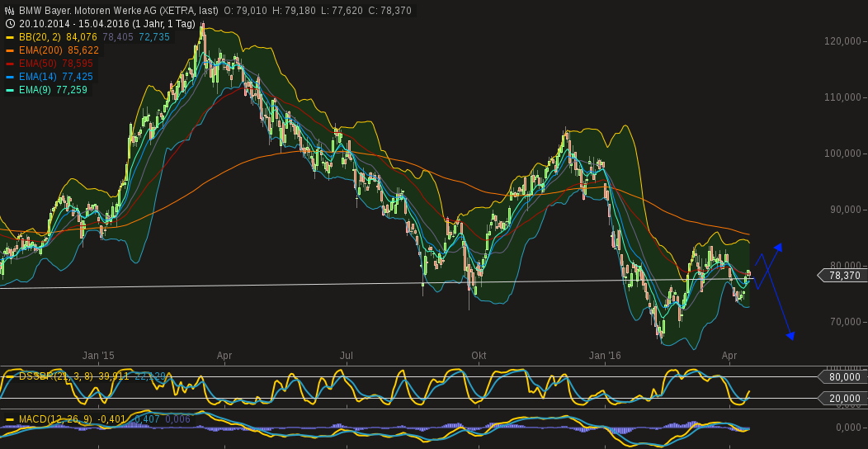Click the 0,000 MACD axis label
Viewport: 868px width, 449px height.
click(x=847, y=428)
